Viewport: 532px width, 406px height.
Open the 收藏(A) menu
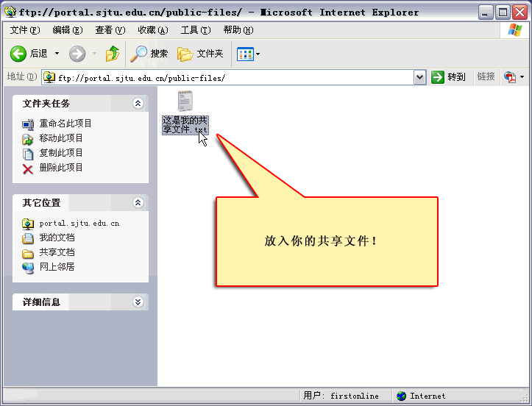point(153,30)
